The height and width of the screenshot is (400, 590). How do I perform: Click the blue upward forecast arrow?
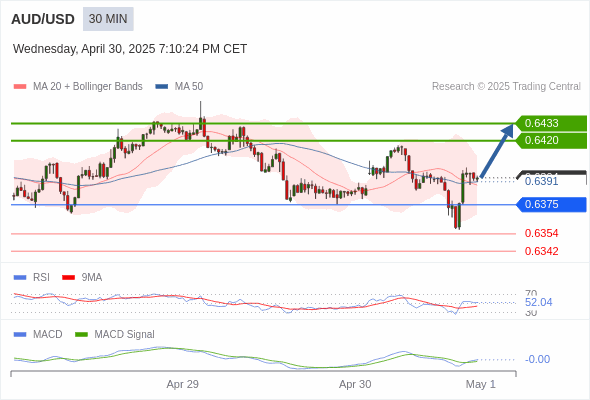pos(497,151)
